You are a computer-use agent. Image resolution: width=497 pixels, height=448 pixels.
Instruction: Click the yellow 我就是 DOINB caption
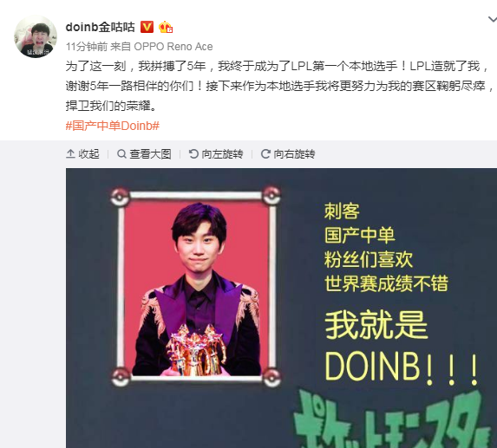402,347
